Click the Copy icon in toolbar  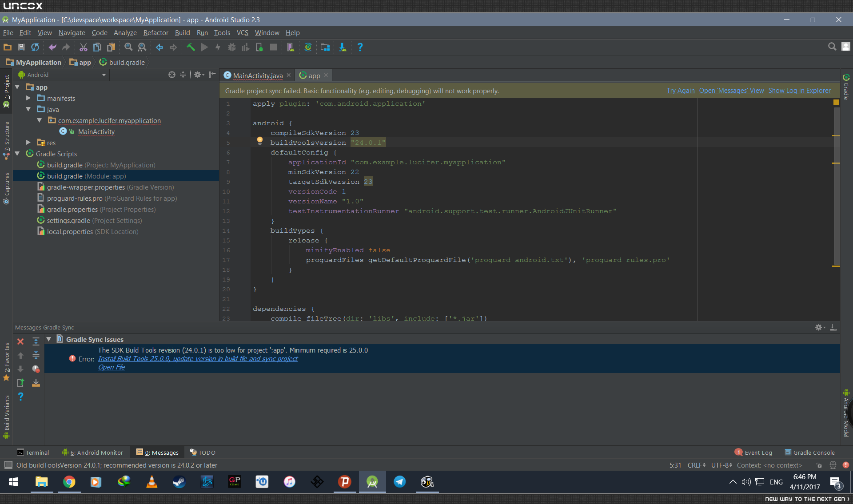point(97,47)
